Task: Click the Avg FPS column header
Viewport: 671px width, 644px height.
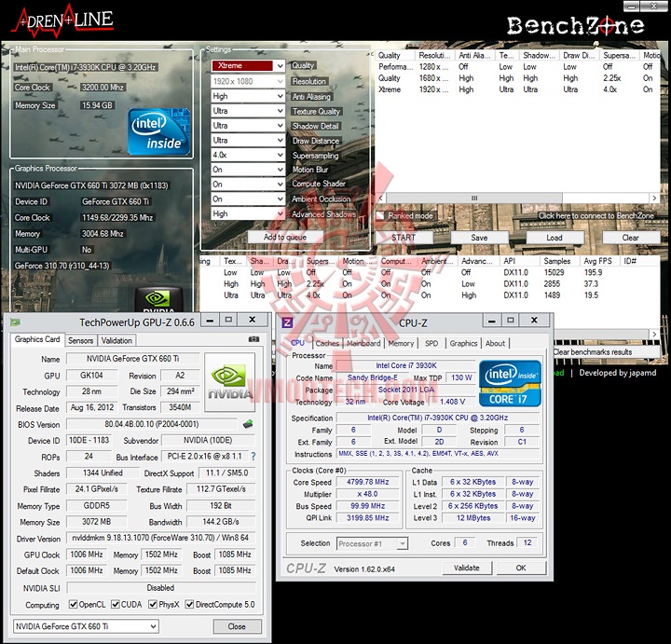Action: click(598, 261)
